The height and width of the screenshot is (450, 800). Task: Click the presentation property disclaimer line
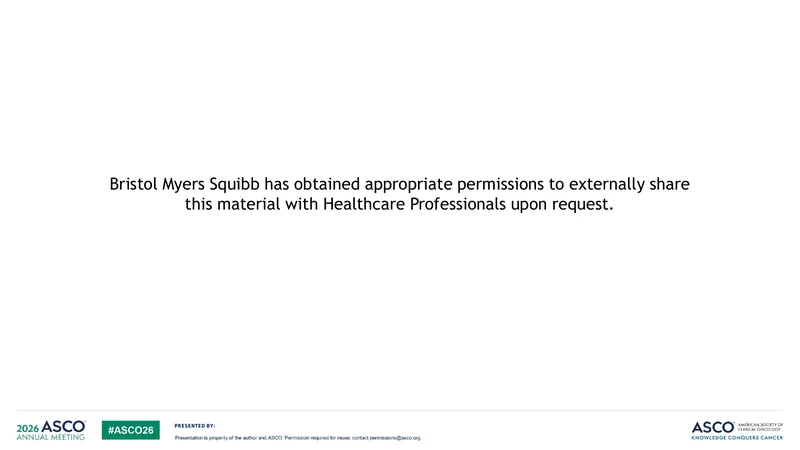tap(298, 438)
